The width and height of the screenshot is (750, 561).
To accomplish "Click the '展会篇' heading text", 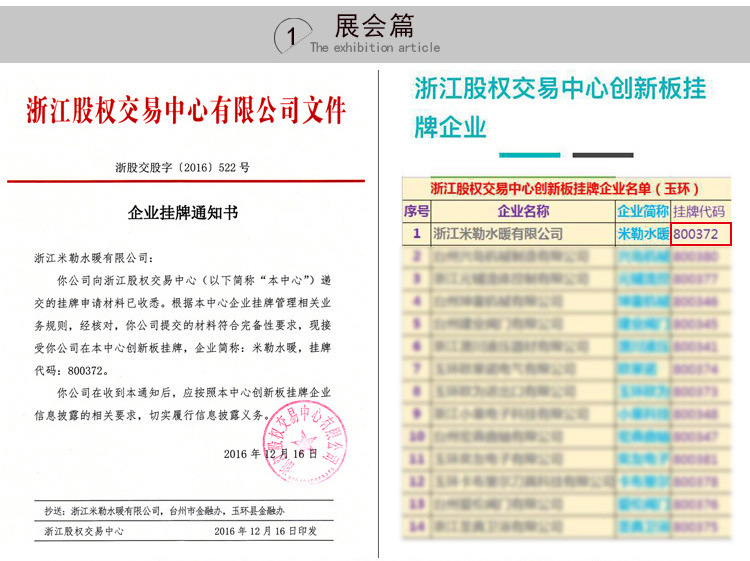I will tap(374, 26).
